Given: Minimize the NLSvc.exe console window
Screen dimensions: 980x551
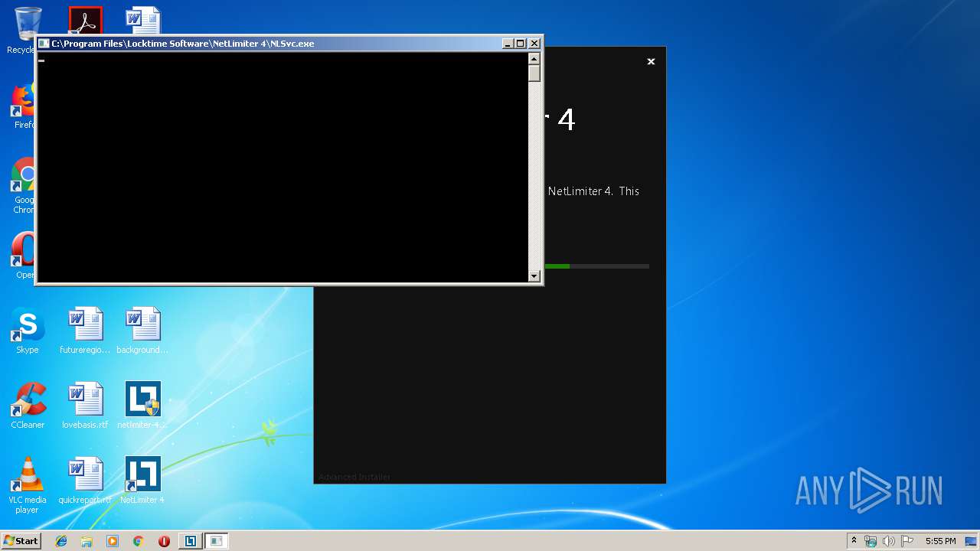Looking at the screenshot, I should [x=508, y=44].
